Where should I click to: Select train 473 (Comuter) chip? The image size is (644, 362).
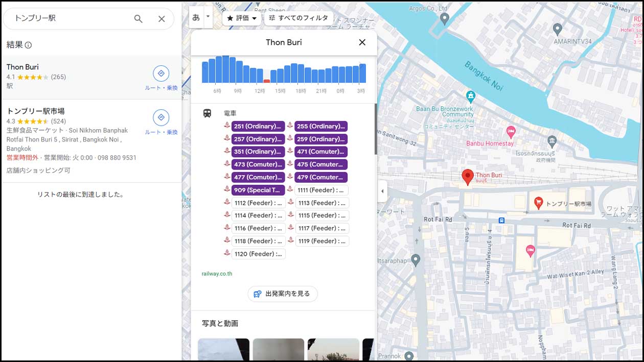coord(258,164)
